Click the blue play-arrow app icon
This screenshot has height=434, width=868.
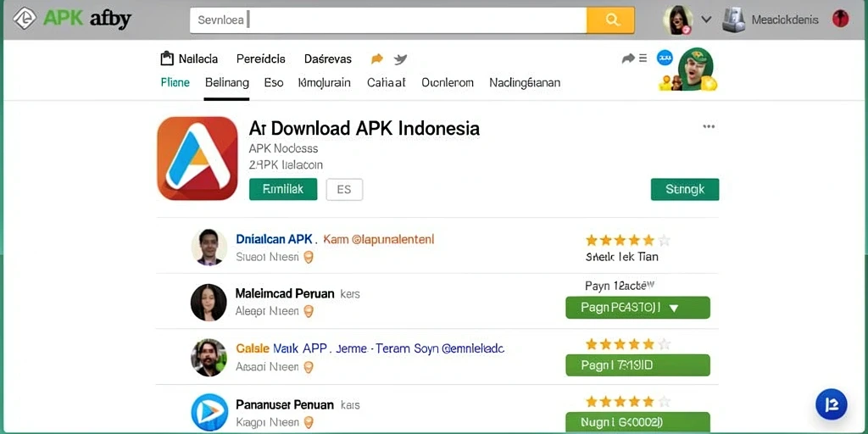tap(209, 413)
